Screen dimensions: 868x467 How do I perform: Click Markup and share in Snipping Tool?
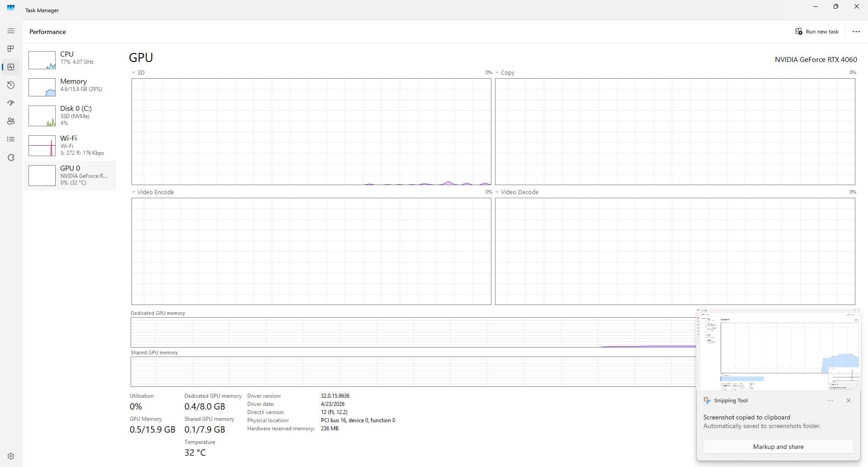pos(778,447)
